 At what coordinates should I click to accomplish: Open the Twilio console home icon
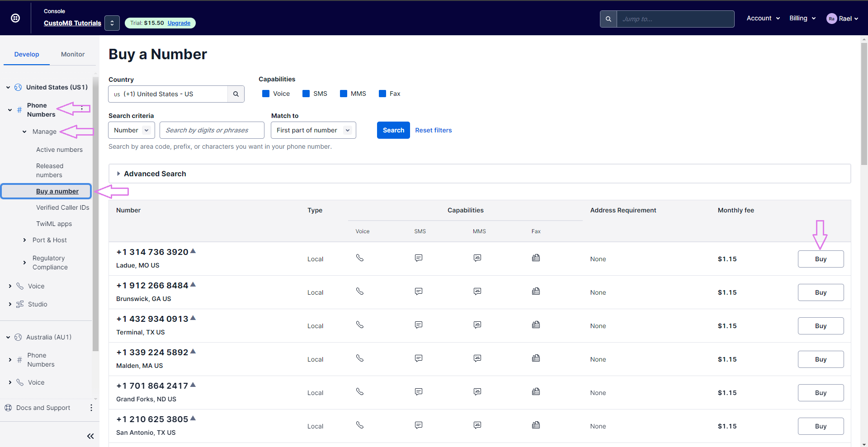[15, 18]
